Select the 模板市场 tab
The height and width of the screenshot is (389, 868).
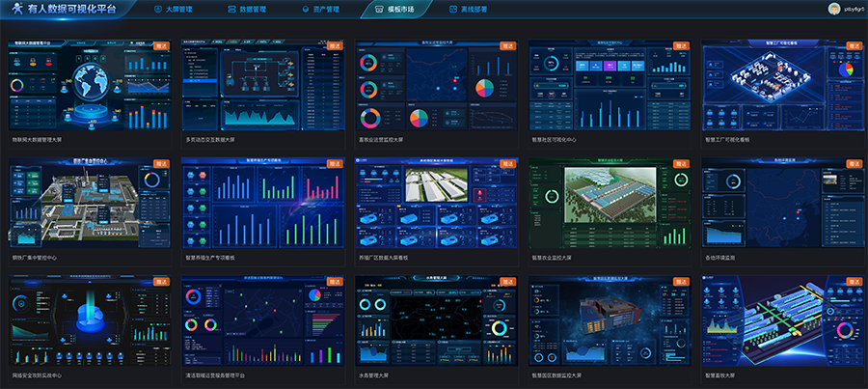pyautogui.click(x=394, y=10)
